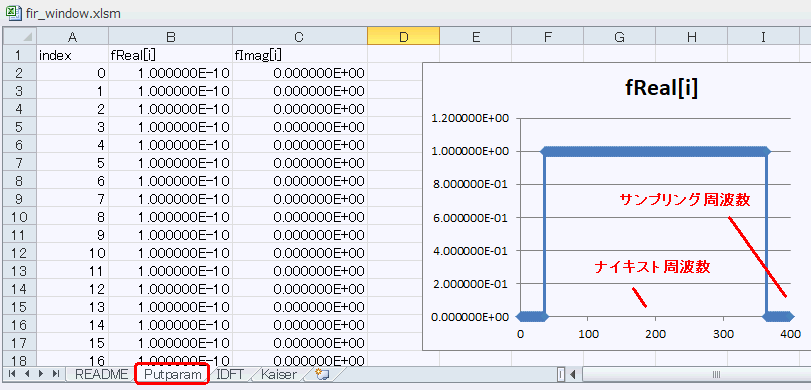Select column E header
Viewport: 811px width, 390px height.
[x=475, y=36]
